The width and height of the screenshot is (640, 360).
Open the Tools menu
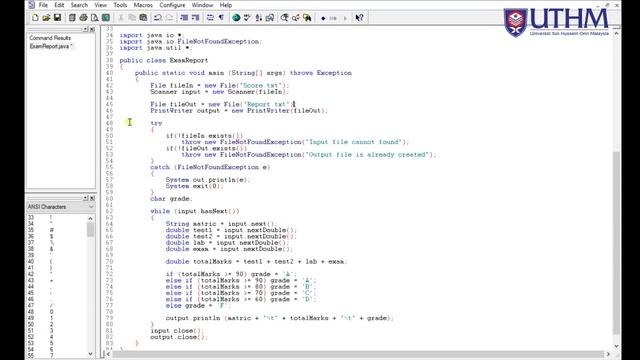(x=120, y=5)
